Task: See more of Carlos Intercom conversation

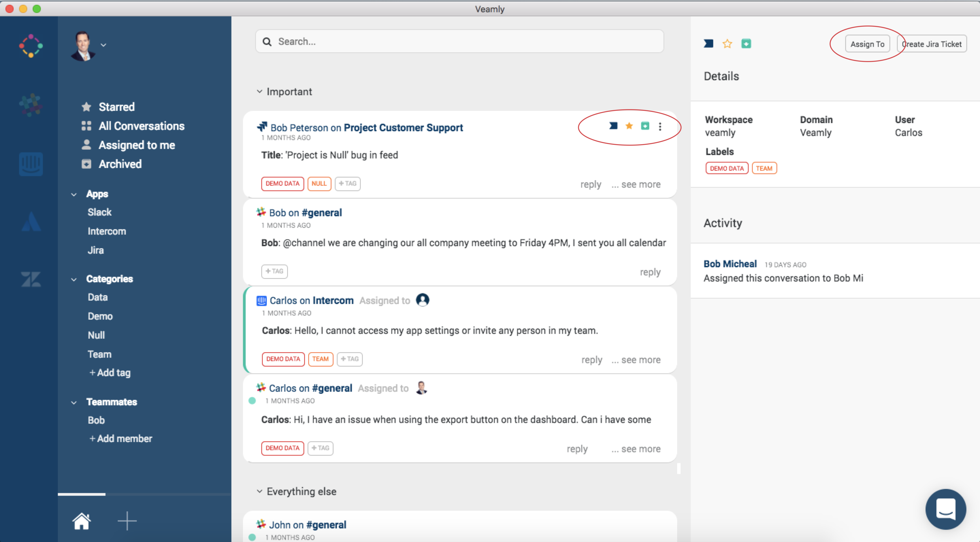Action: pos(636,360)
